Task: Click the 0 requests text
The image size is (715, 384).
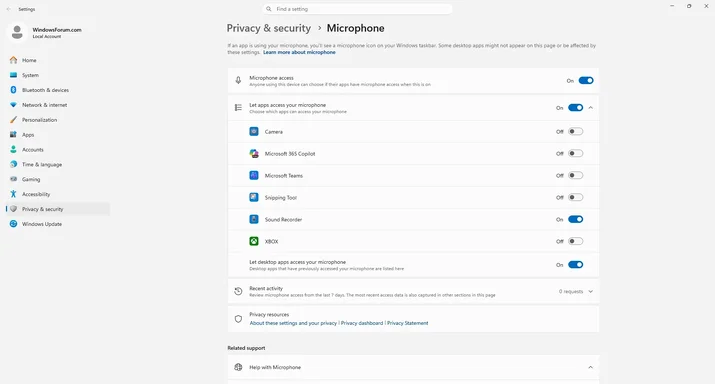Action: click(x=571, y=291)
